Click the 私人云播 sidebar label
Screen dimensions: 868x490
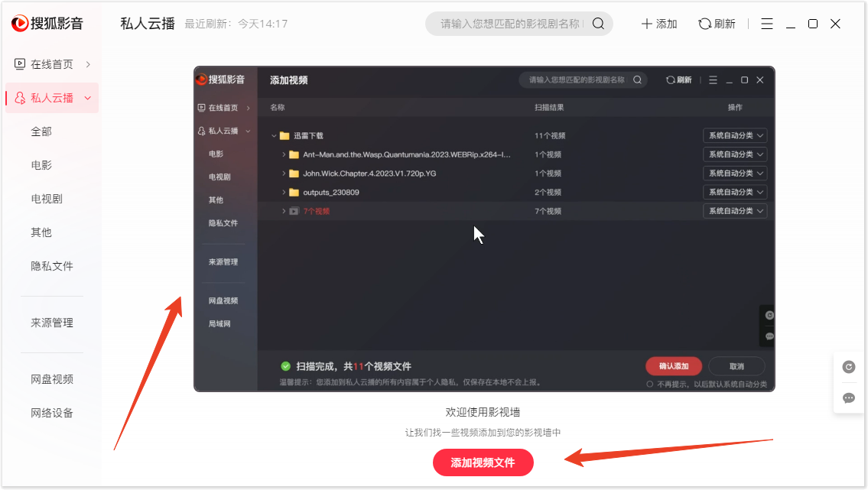click(52, 98)
